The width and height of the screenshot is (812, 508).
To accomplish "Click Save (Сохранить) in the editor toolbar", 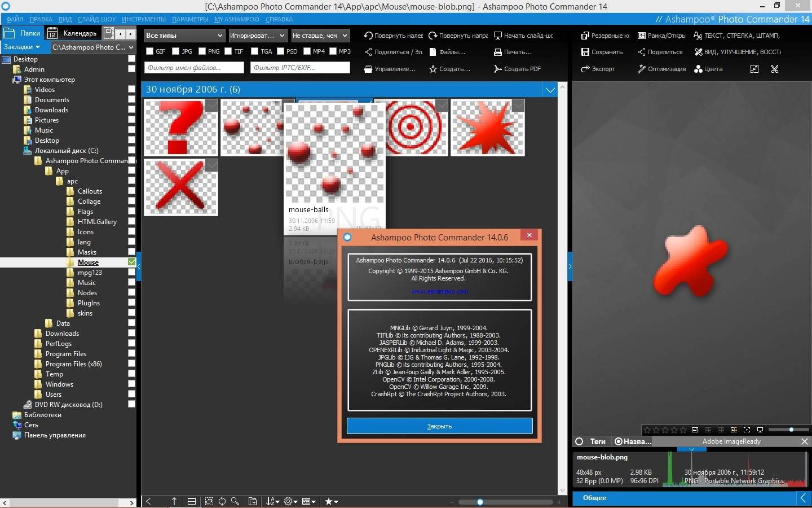I will pos(602,52).
